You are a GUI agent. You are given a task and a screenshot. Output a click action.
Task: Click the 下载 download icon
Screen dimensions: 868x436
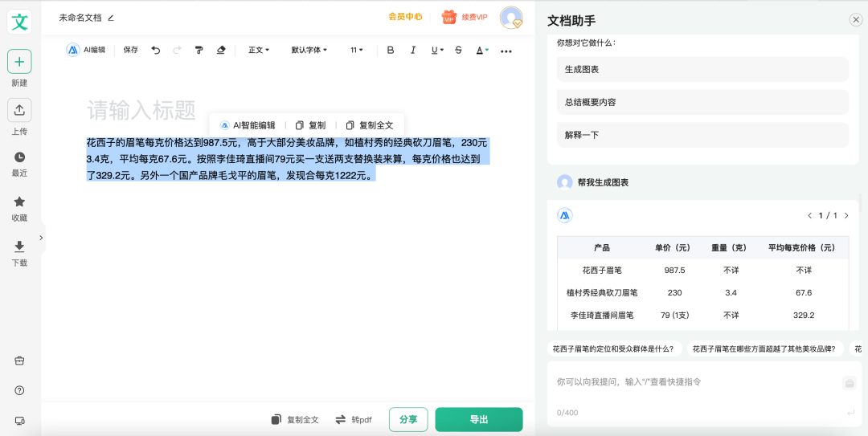(x=19, y=247)
